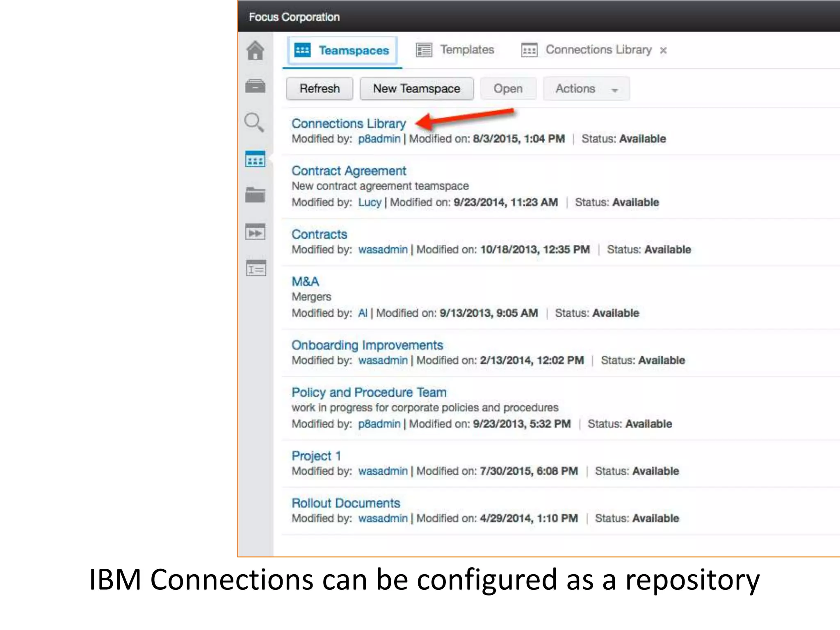840x630 pixels.
Task: Open the Contract Agreement teamspace link
Action: click(x=349, y=171)
